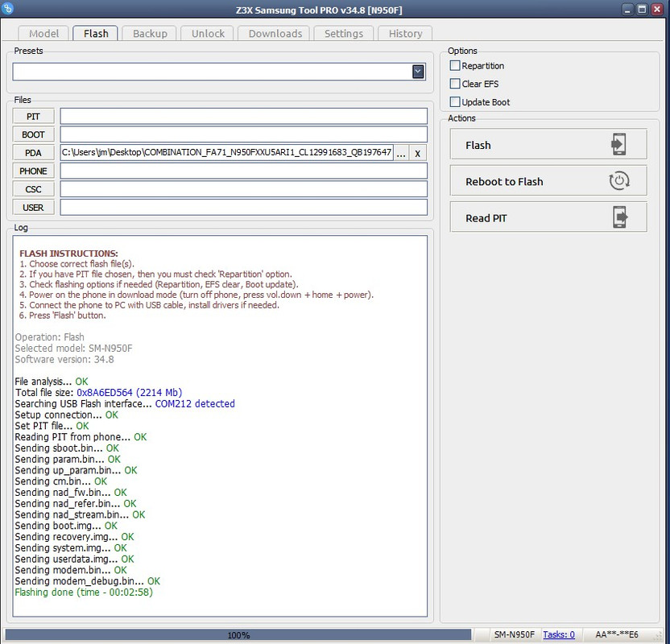
Task: Click into the USER file path field
Action: [x=243, y=207]
